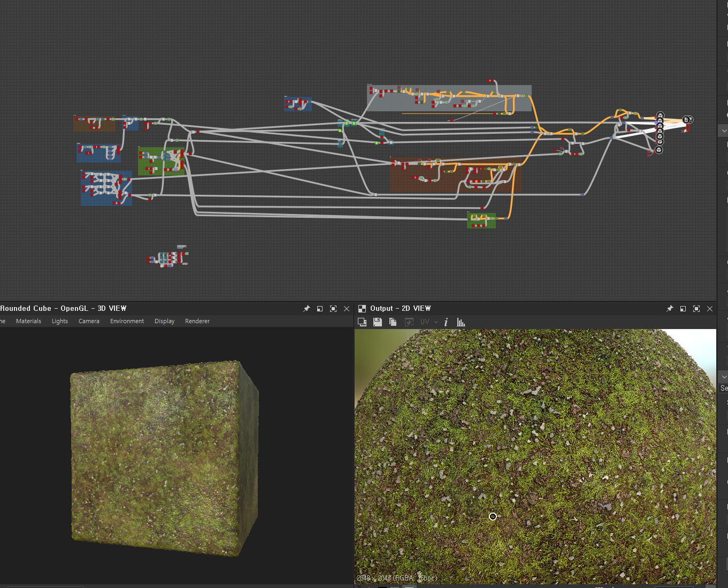The height and width of the screenshot is (588, 728).
Task: Undock the 3D View panel
Action: coord(320,309)
